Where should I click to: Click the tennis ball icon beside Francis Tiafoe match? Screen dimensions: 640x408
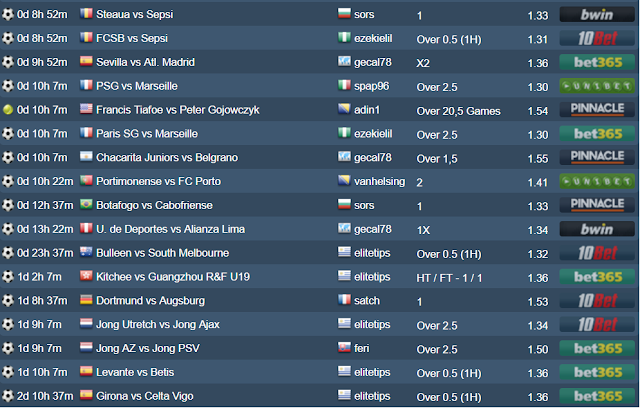coord(9,110)
